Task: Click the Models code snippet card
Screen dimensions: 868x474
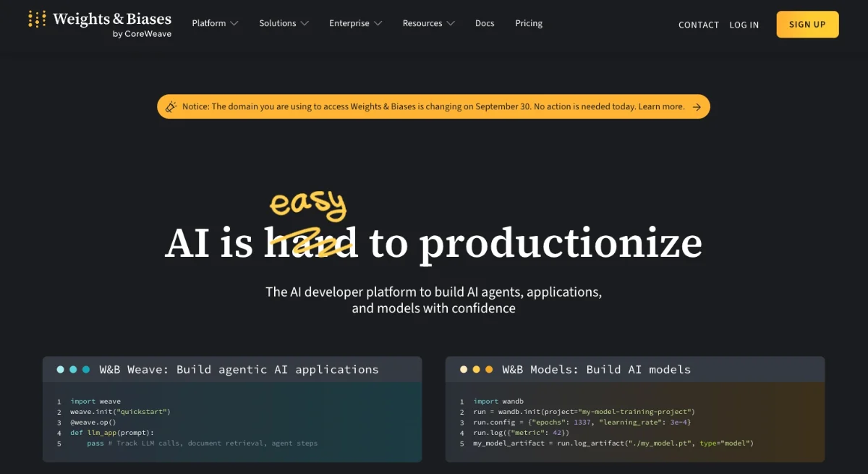Action: click(635, 409)
